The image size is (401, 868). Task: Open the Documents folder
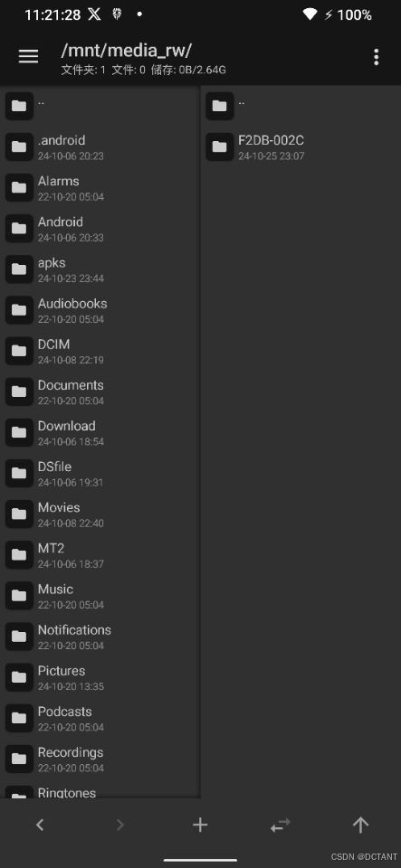100,392
